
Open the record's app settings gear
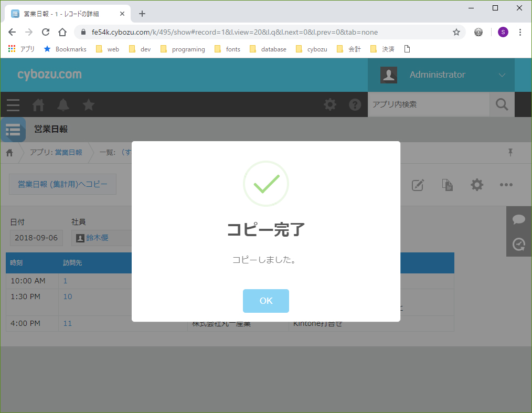(476, 185)
